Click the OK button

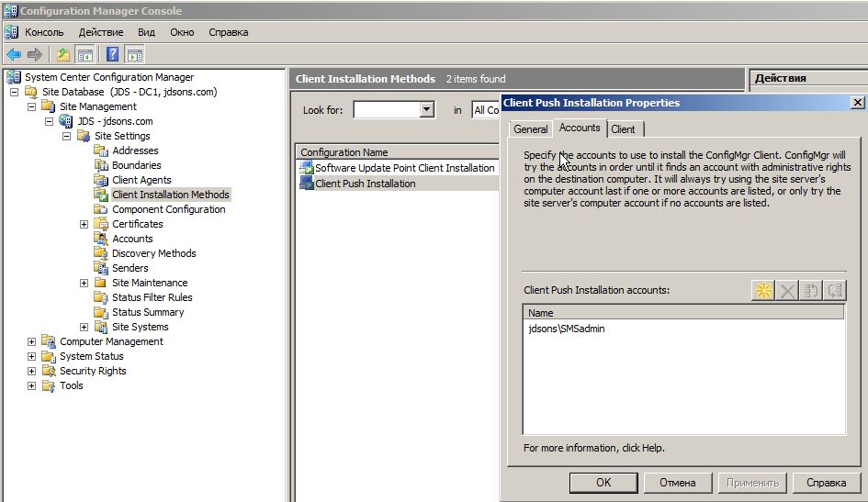click(603, 483)
